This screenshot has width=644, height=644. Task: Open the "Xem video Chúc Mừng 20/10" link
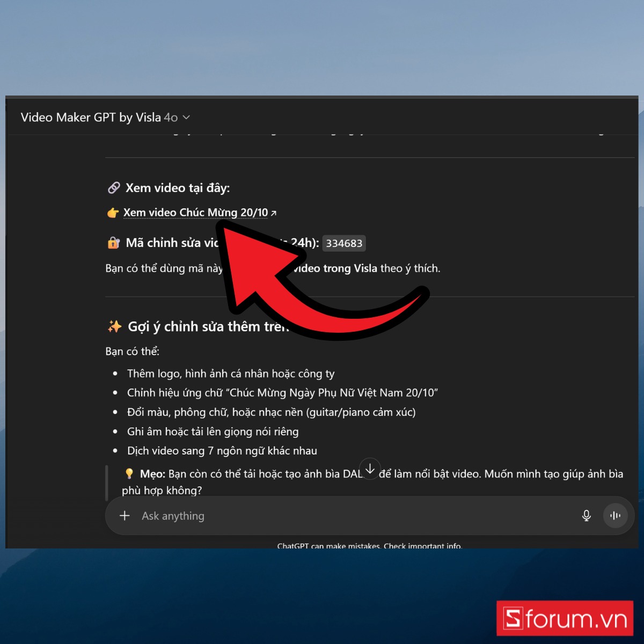[x=200, y=213]
